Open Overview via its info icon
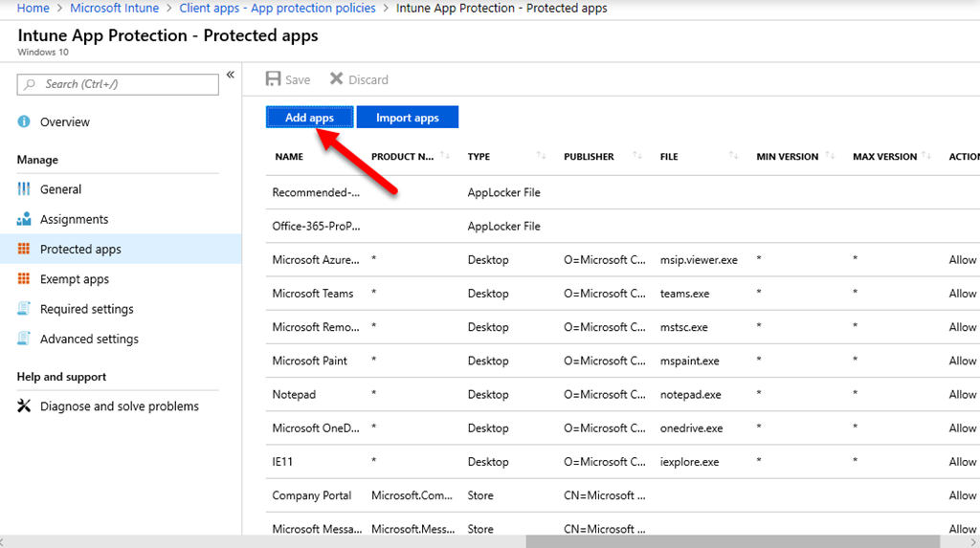This screenshot has height=548, width=980. click(24, 122)
